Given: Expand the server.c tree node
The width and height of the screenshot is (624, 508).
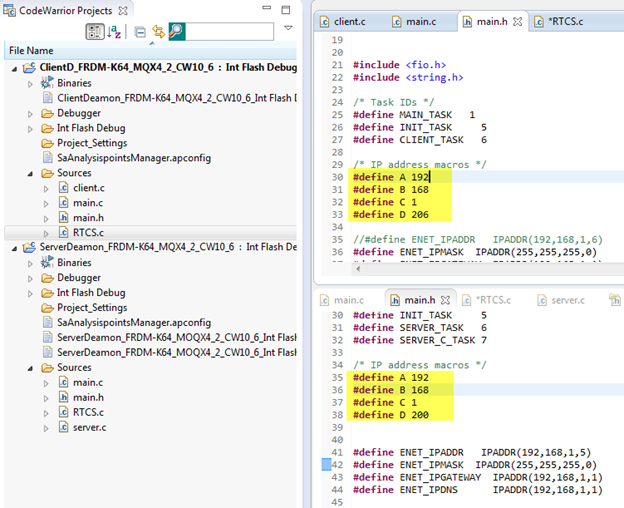Looking at the screenshot, I should tap(46, 428).
